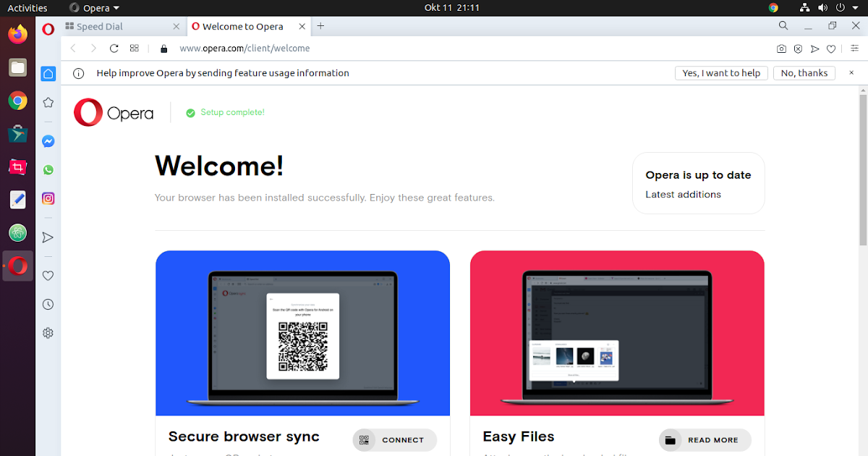
Task: Open Settings with the sidebar gear icon
Action: click(x=48, y=332)
